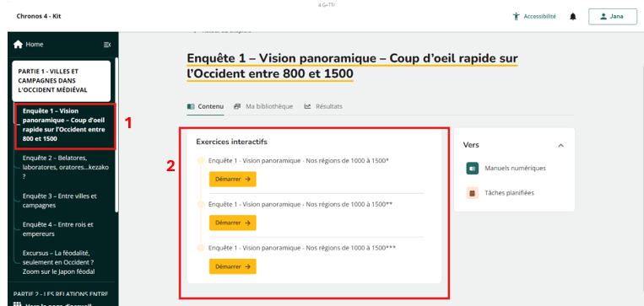Start the three-asterisk exercise with Démarrer

[232, 266]
